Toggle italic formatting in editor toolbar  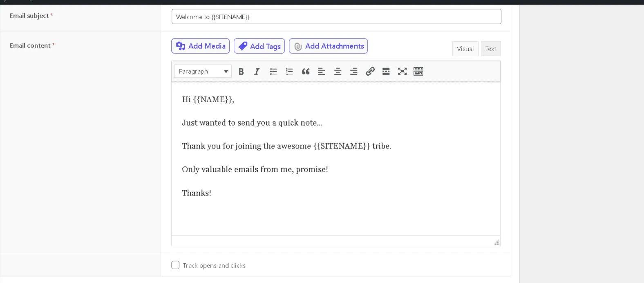[257, 72]
